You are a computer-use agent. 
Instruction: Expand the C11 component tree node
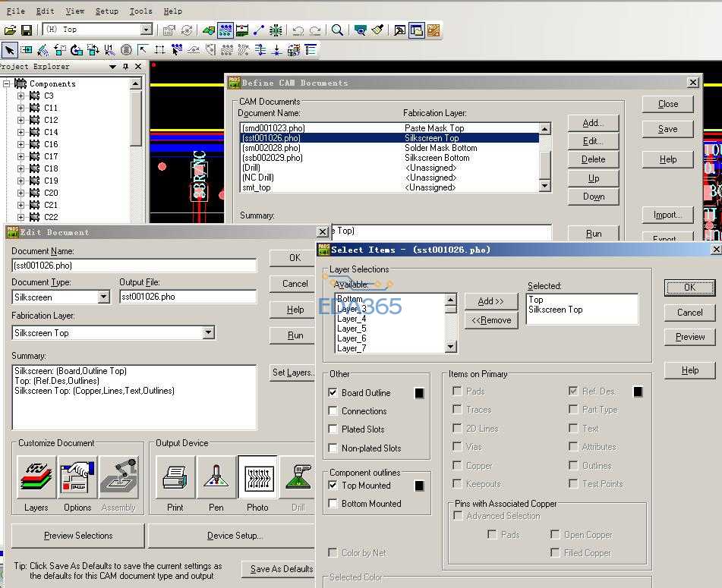click(x=21, y=108)
